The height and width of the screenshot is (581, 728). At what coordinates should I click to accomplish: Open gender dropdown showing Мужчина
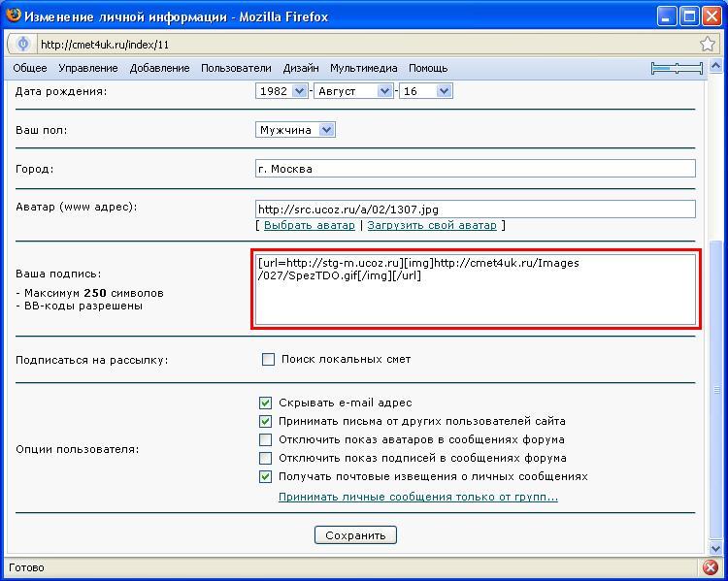tap(295, 130)
